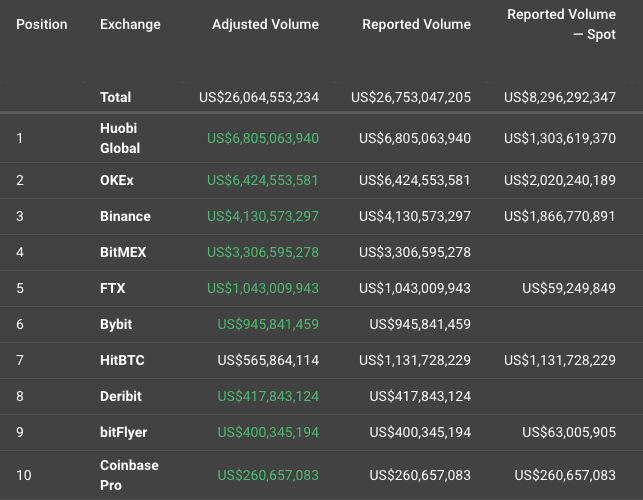Open the OKEx exchange link
This screenshot has width=643, height=500.
point(117,180)
